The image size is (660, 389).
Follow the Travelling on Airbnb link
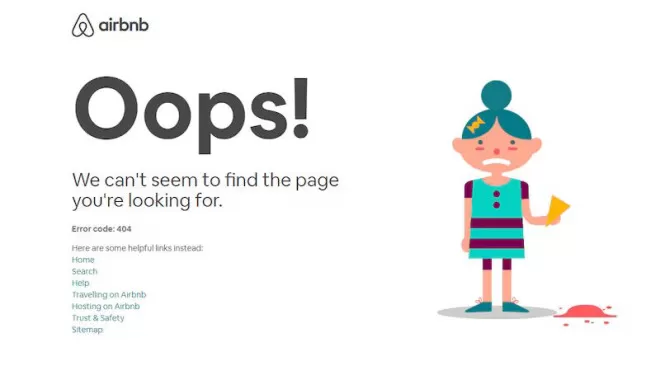(x=109, y=295)
